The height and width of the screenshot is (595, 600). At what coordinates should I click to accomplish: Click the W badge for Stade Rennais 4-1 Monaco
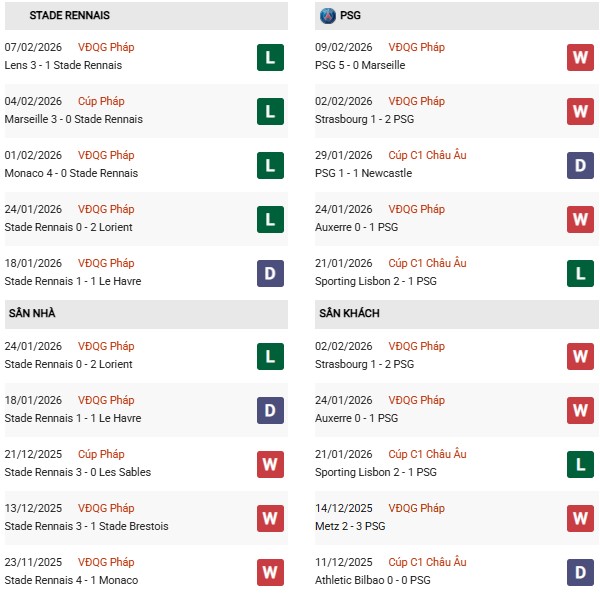(270, 572)
